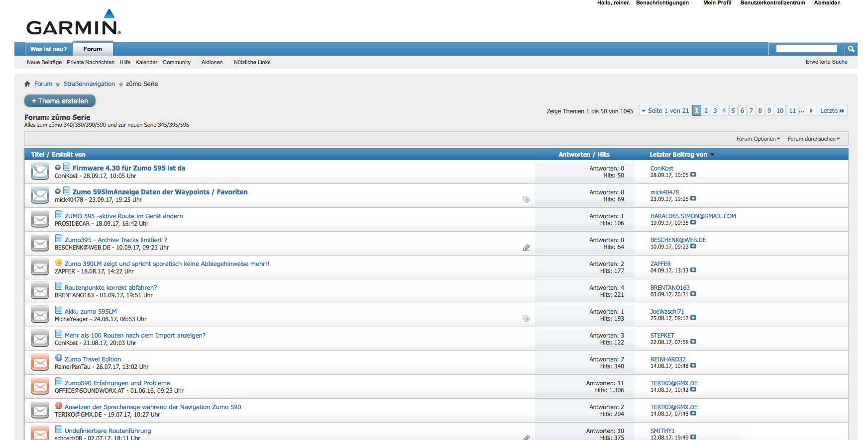Viewport: 868px width, 440px height.
Task: Go to last post arrow beside 22.08.17, 07:58
Action: coord(693,342)
